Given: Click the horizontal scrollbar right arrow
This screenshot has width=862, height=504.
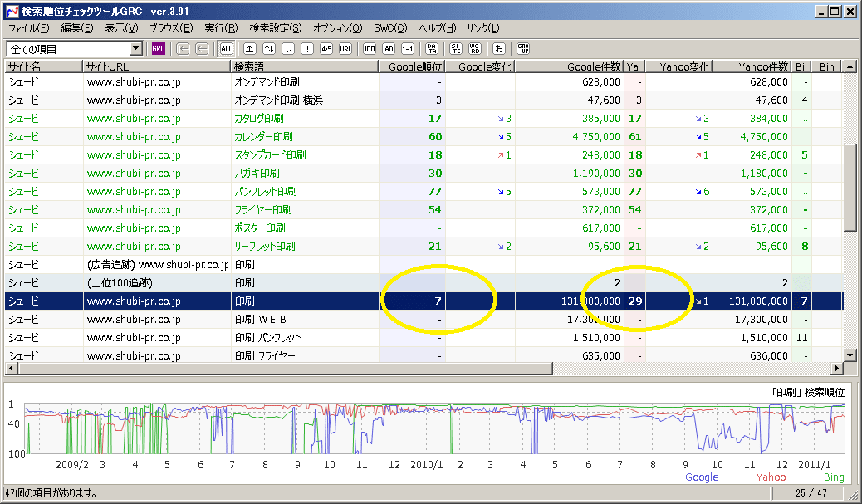Looking at the screenshot, I should [x=836, y=369].
